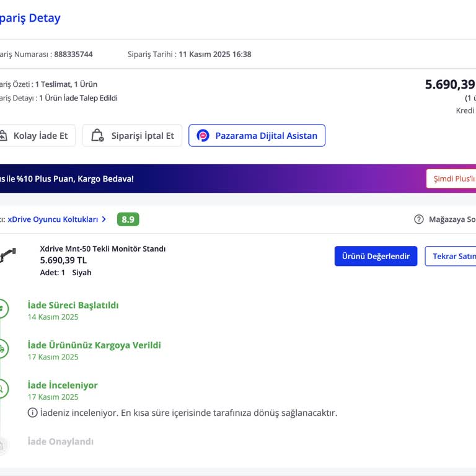Click the question mark icon beside Mağazaya Sor

click(x=419, y=219)
